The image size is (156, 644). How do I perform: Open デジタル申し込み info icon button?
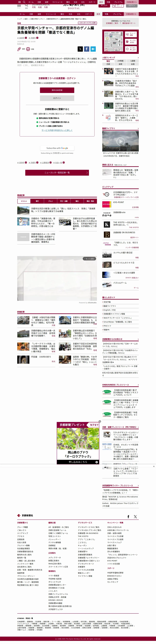click(131, 49)
